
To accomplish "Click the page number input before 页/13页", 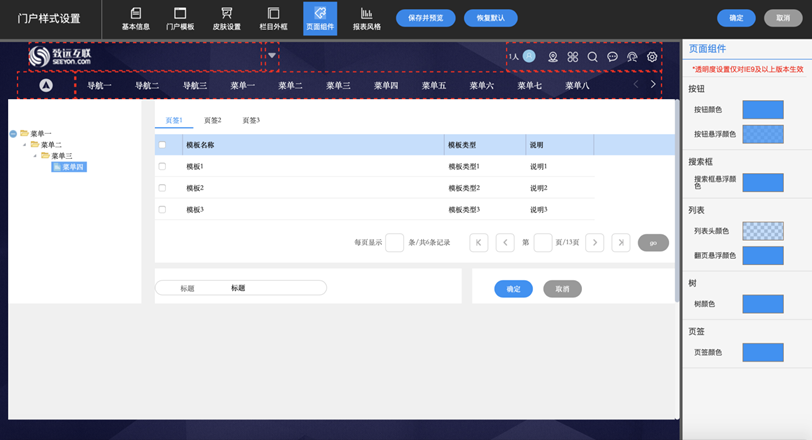I will 543,242.
